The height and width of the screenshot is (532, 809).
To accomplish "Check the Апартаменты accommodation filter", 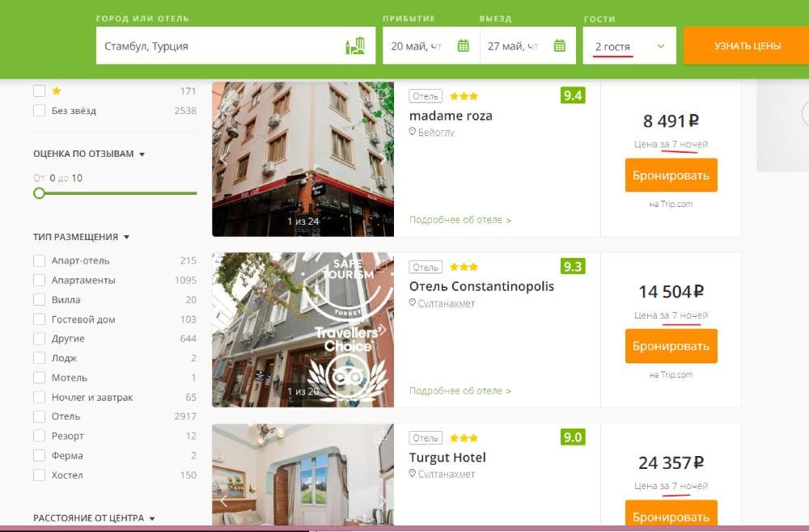I will point(39,281).
